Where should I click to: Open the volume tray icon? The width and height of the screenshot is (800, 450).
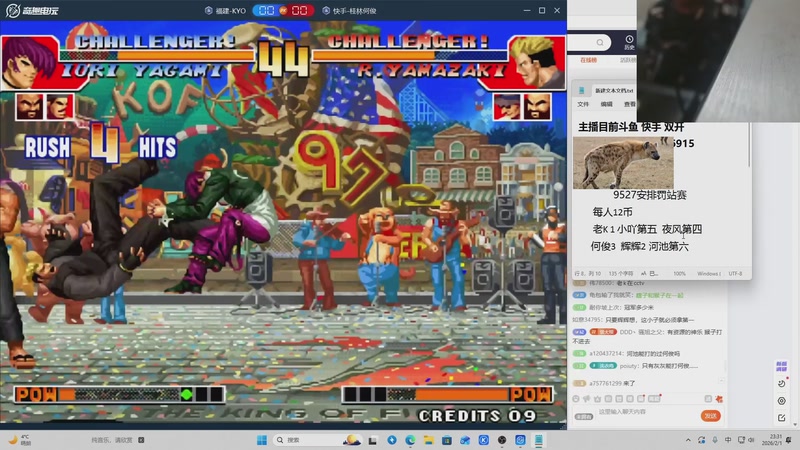(751, 440)
